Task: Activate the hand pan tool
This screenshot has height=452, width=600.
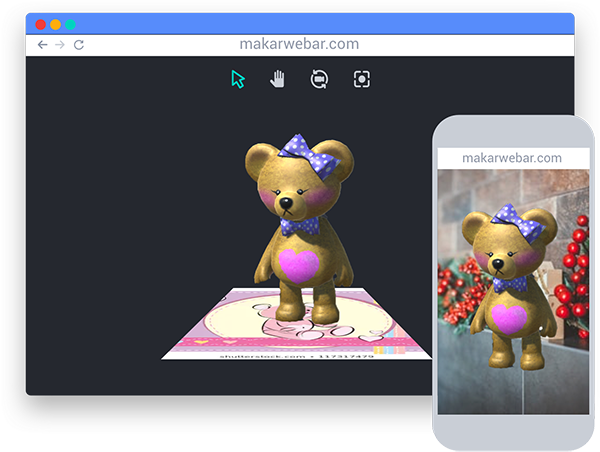Action: 277,79
